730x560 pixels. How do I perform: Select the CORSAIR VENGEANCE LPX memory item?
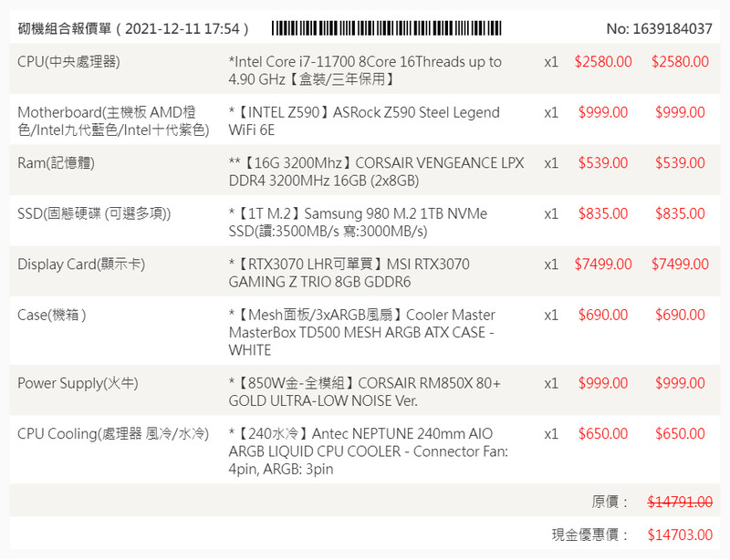pyautogui.click(x=376, y=171)
